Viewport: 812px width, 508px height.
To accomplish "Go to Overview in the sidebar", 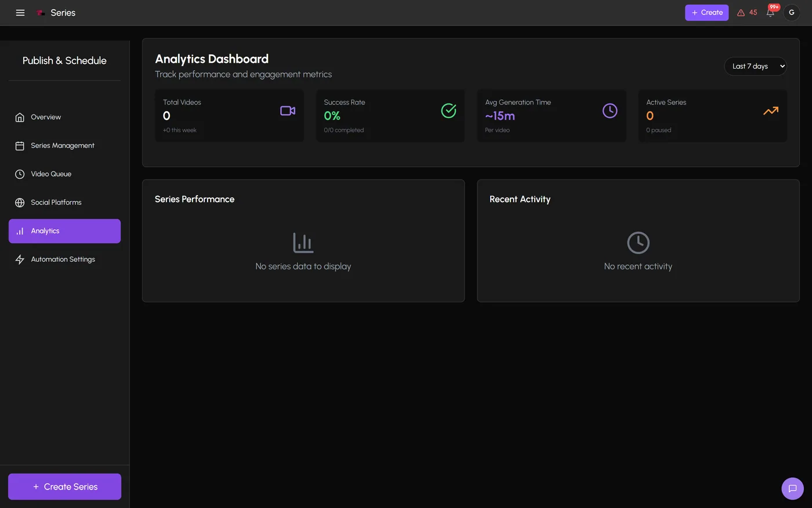I will click(x=64, y=117).
